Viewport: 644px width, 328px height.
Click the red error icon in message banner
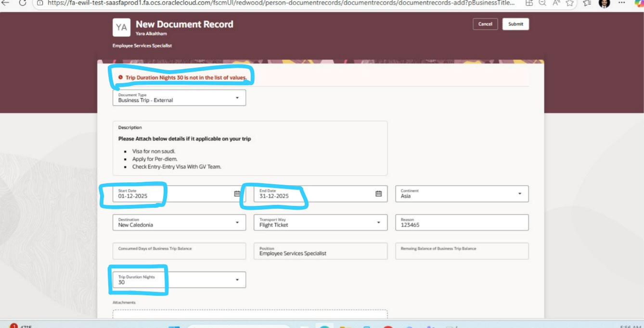(121, 77)
